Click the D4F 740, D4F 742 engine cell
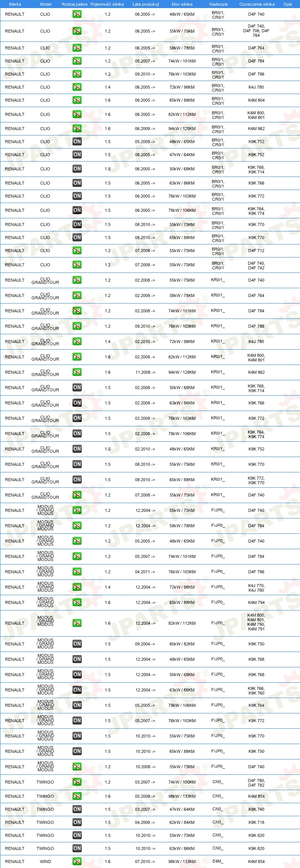300x868 pixels. pyautogui.click(x=256, y=266)
